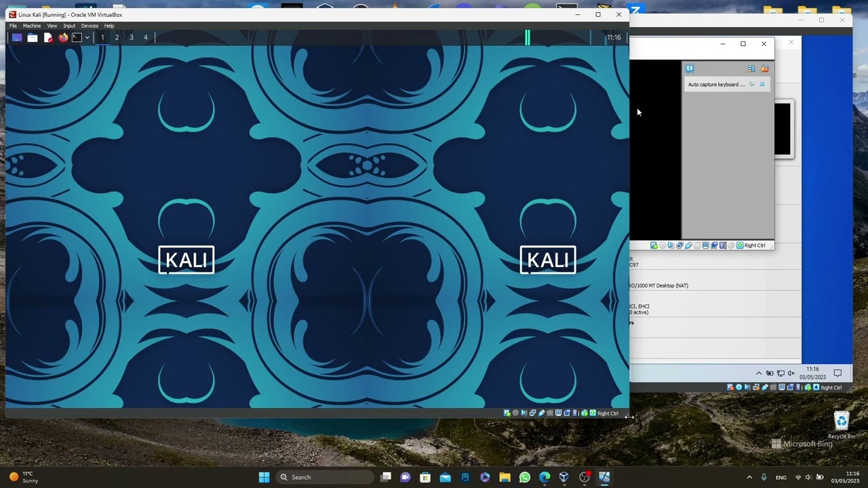This screenshot has height=488, width=868.
Task: Open the file manager in Kali panel
Action: click(x=32, y=37)
